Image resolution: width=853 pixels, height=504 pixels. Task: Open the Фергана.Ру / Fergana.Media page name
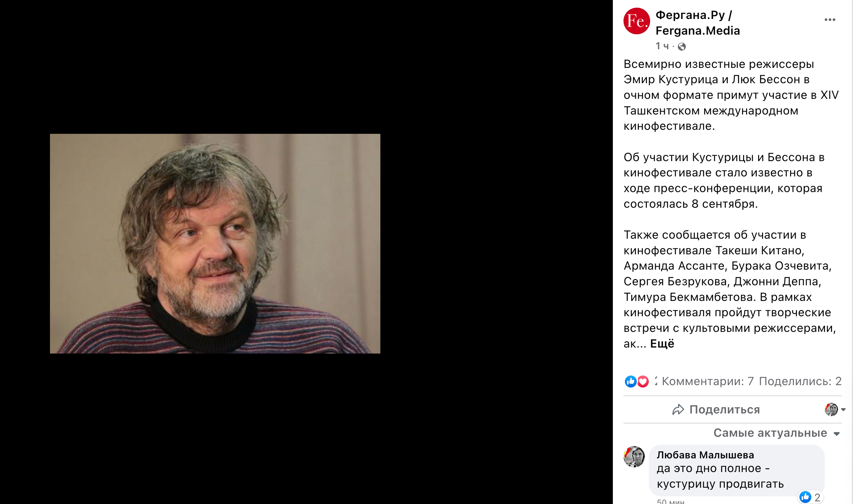tap(697, 23)
